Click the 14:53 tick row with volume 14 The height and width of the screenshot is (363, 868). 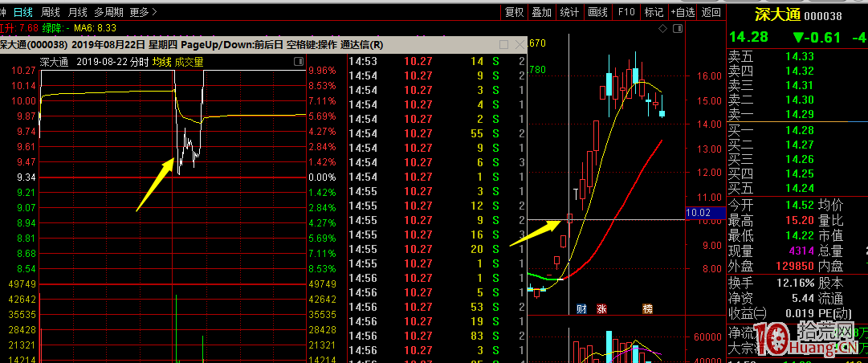point(437,61)
